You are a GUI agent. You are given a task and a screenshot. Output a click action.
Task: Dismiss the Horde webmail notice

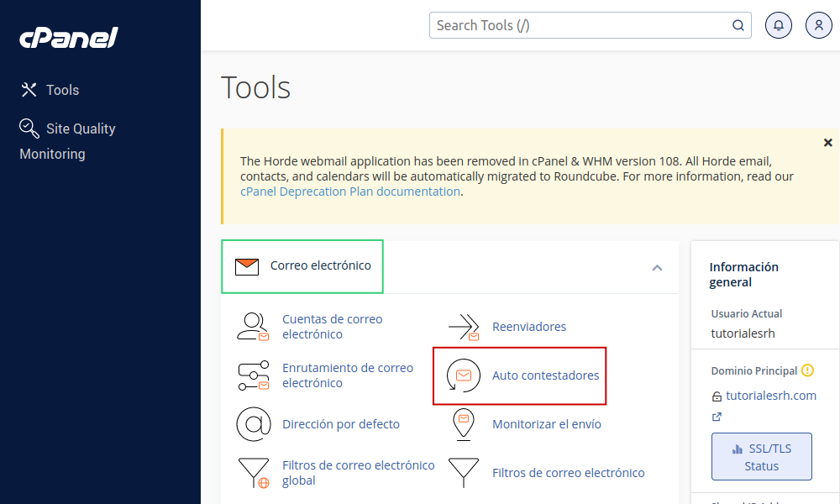(827, 143)
